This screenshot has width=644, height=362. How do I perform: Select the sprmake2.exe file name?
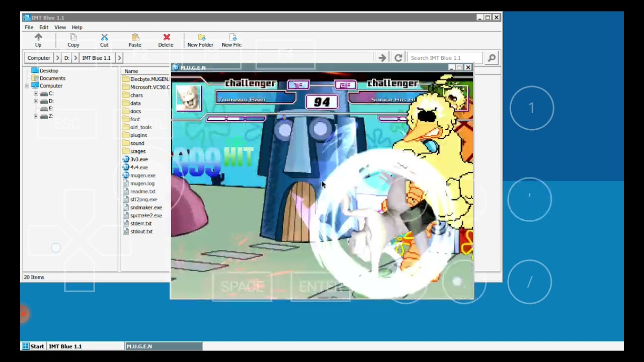coord(146,216)
